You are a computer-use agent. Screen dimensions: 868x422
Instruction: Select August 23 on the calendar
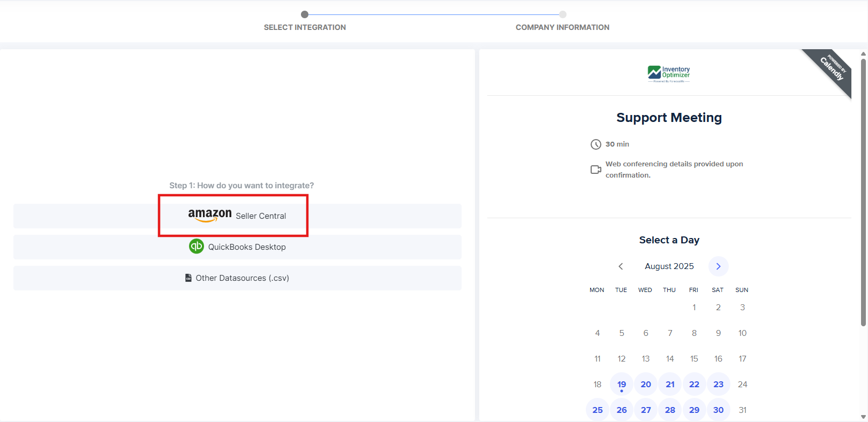(x=719, y=384)
